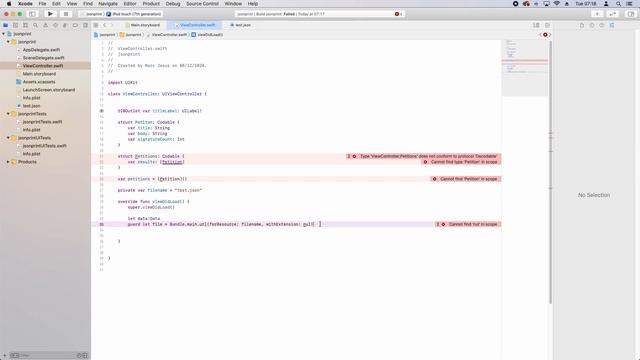Open the Symbol navigator icon
The image size is (640, 360).
click(25, 25)
